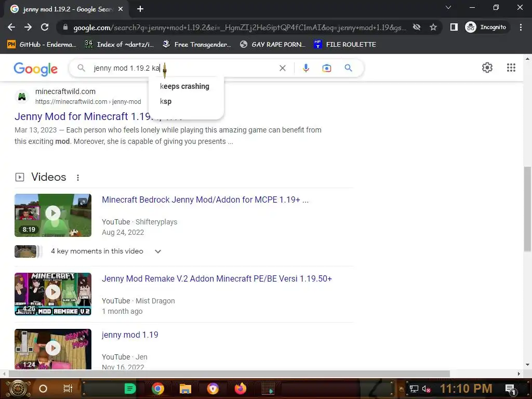Viewport: 532px width, 399px height.
Task: Clear the search query with X
Action: click(x=282, y=68)
